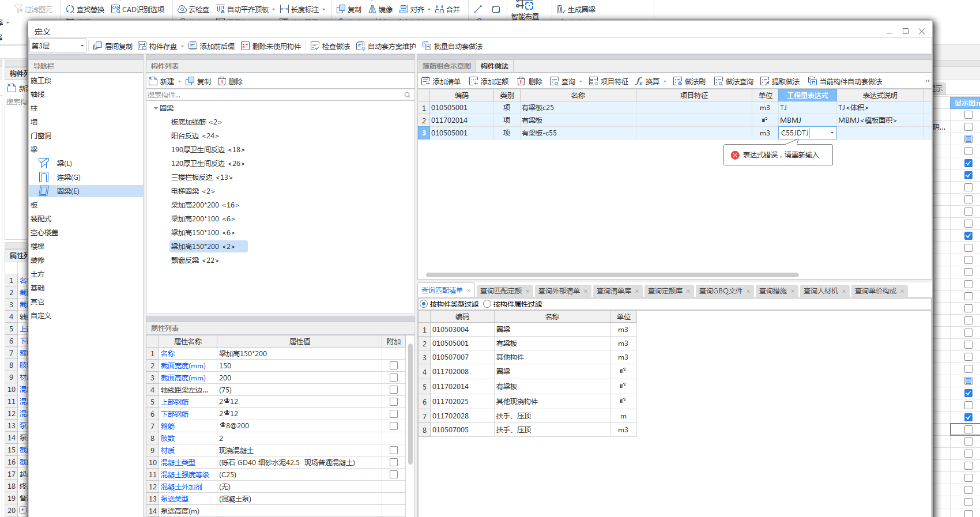This screenshot has height=517, width=980.
Task: Select 圈梁(E) in navigation
Action: [x=68, y=191]
